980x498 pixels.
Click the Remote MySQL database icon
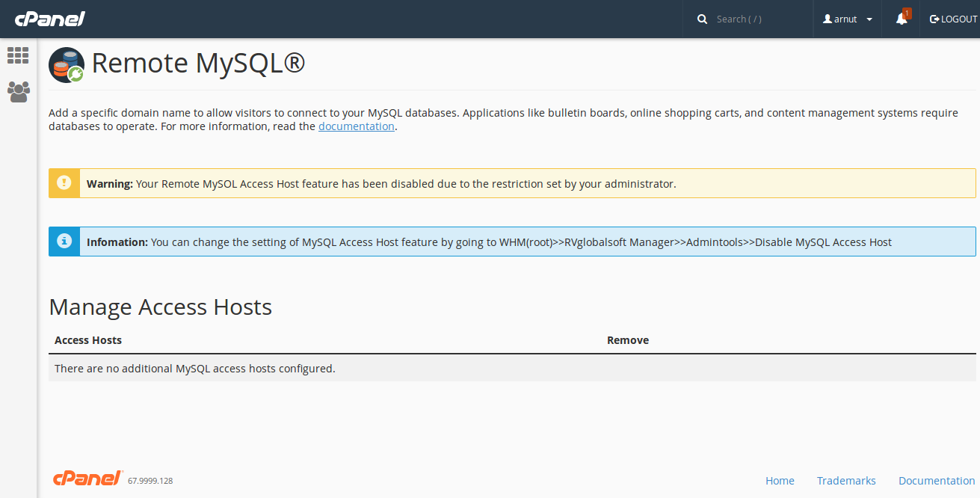[66, 64]
